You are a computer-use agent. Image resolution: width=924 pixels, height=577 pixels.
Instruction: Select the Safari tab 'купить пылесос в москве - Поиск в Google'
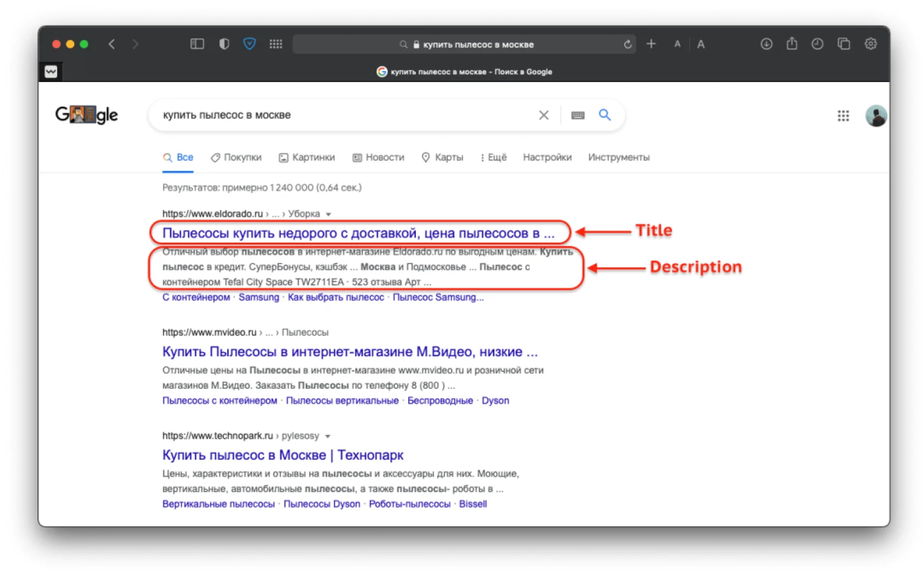(464, 72)
